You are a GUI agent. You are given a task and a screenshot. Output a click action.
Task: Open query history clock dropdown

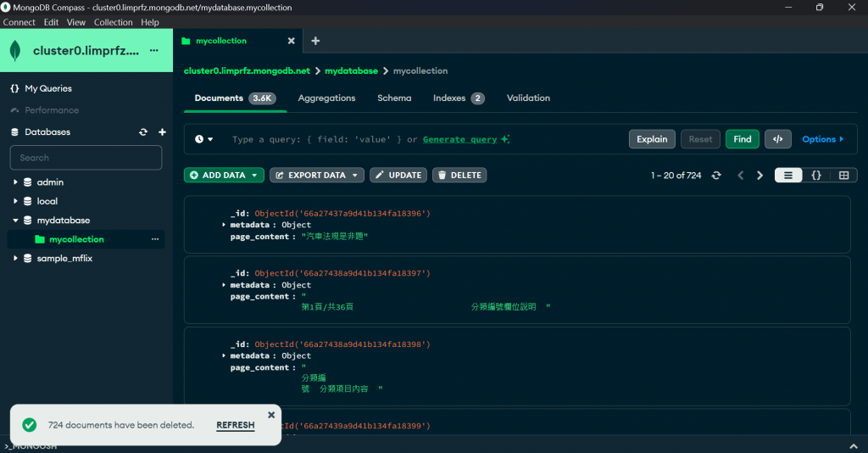pyautogui.click(x=203, y=139)
